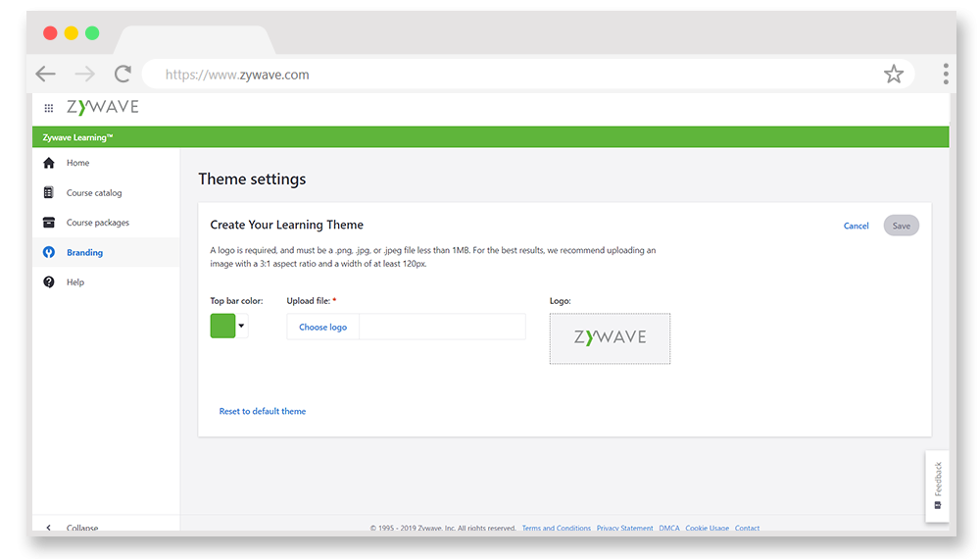
Task: Click the Theme settings heading
Action: (252, 179)
